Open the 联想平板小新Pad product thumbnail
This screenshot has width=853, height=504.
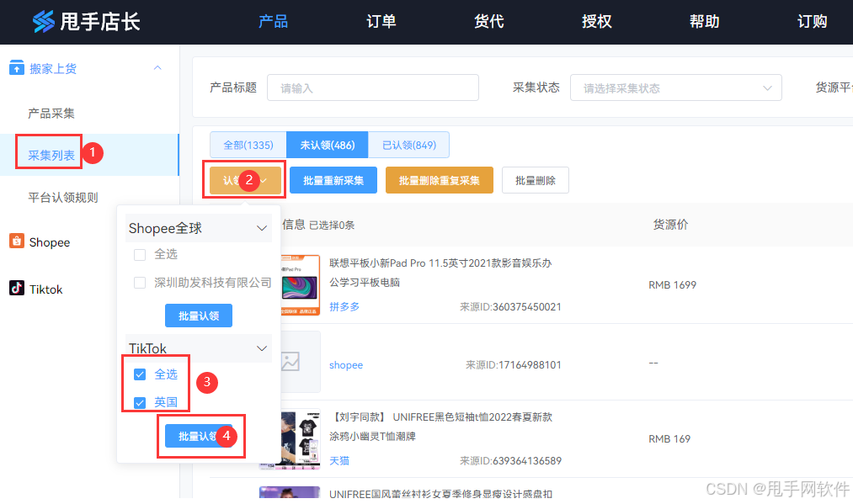[x=301, y=285]
